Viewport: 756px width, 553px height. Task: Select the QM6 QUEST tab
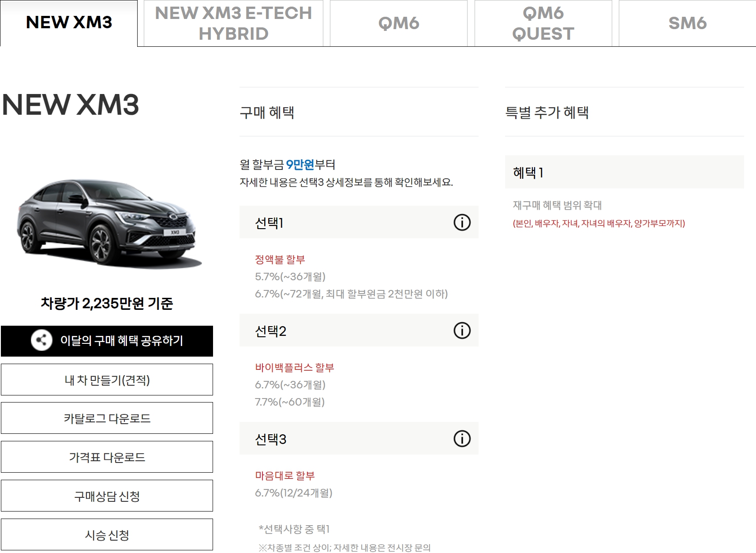543,23
